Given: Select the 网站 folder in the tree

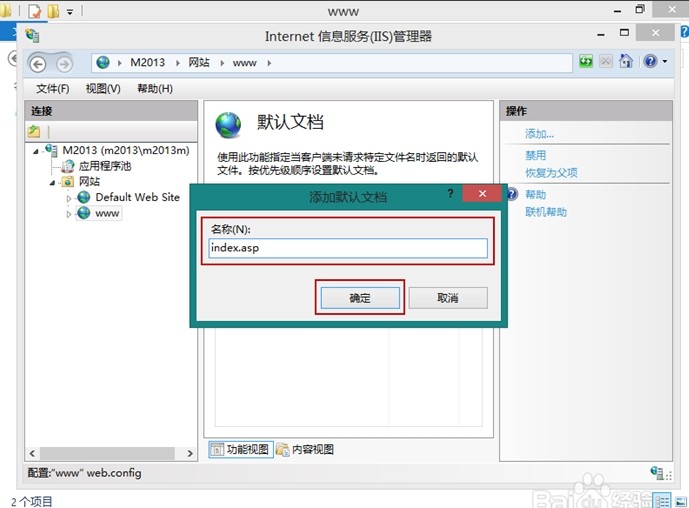Looking at the screenshot, I should point(89,181).
